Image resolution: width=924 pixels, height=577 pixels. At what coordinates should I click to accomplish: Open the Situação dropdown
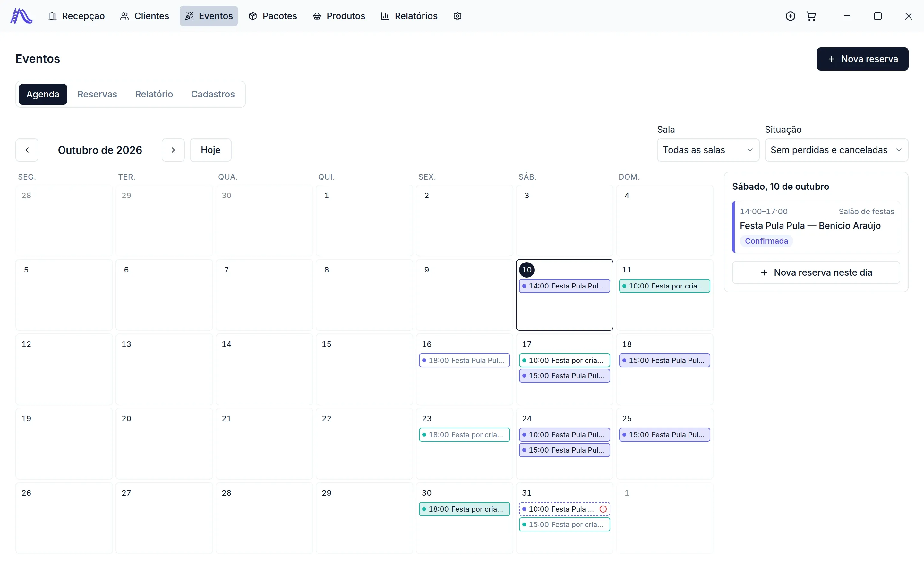tap(836, 150)
